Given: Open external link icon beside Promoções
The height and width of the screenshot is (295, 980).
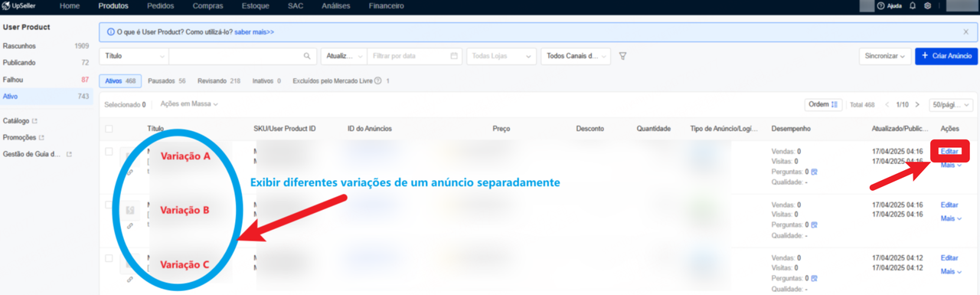Looking at the screenshot, I should [x=41, y=138].
